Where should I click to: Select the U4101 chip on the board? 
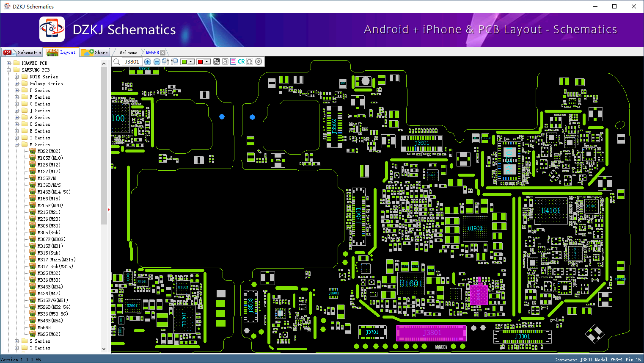tap(550, 211)
